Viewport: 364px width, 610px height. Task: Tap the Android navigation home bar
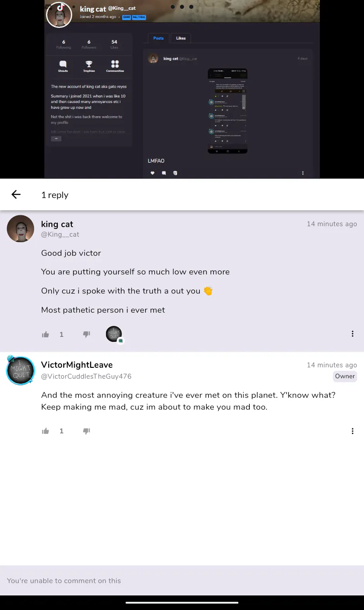click(182, 603)
